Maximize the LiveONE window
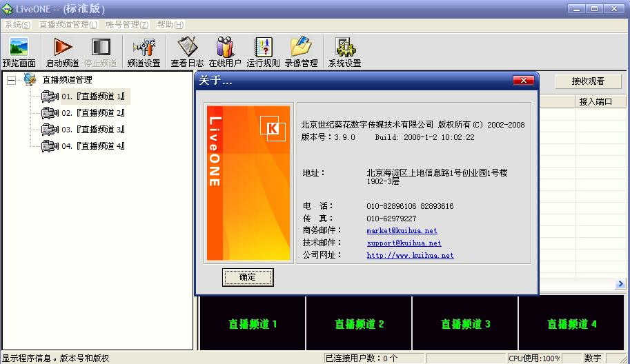Image resolution: width=630 pixels, height=364 pixels. [595, 8]
